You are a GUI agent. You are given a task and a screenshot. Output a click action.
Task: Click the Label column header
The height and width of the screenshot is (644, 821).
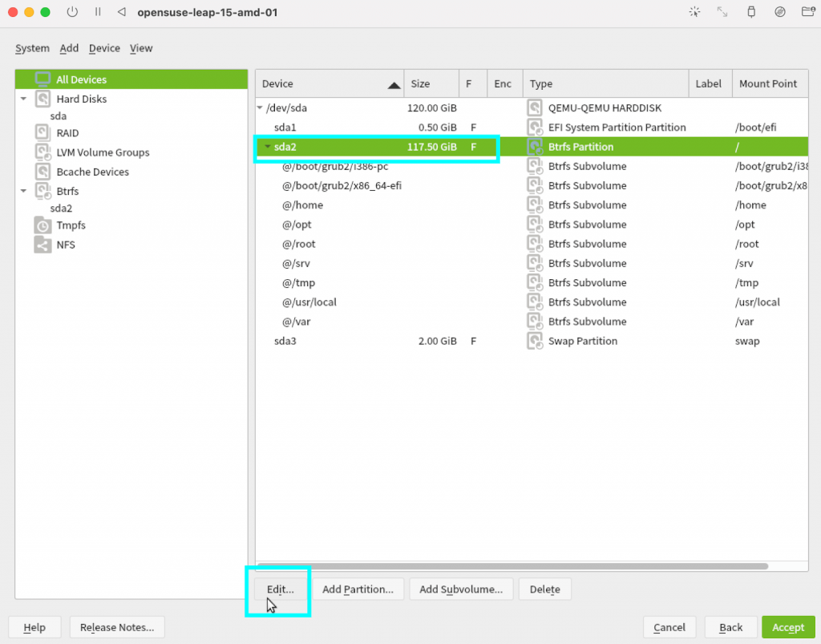click(x=710, y=83)
